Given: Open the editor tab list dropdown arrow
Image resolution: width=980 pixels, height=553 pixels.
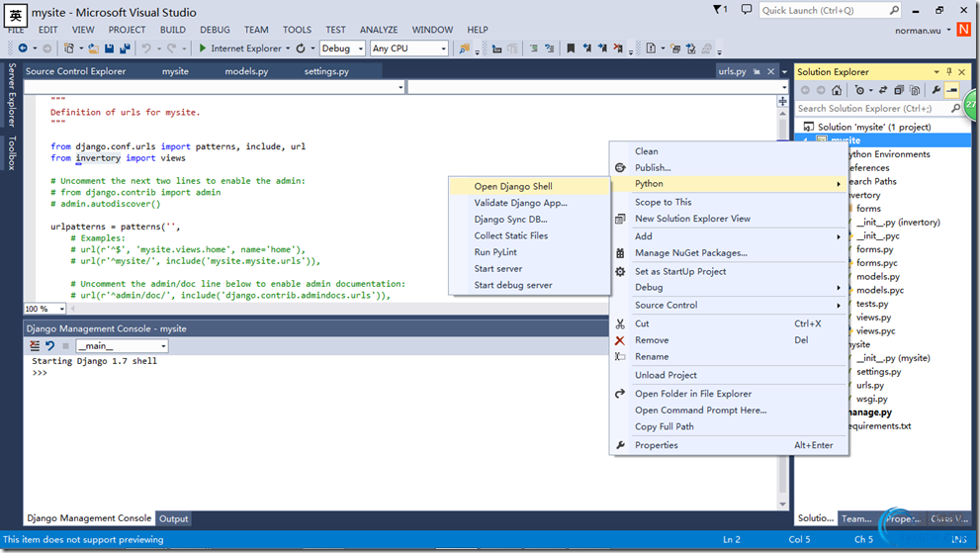Looking at the screenshot, I should tap(784, 72).
